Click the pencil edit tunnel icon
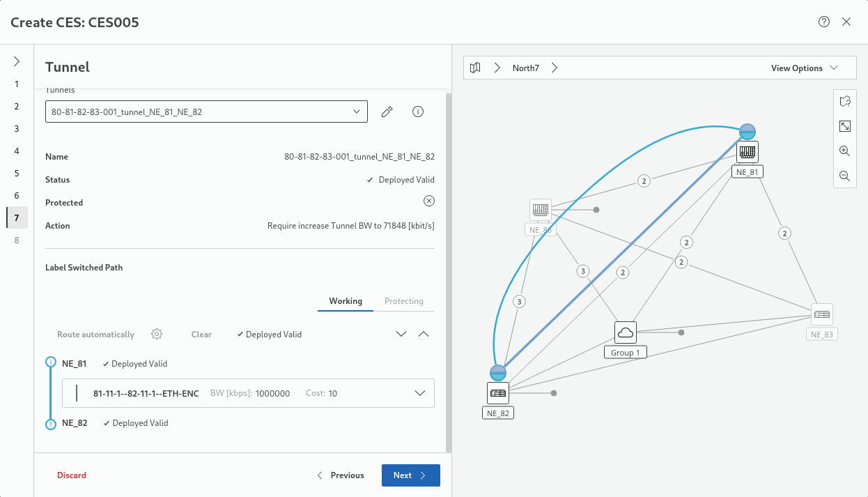Image resolution: width=868 pixels, height=497 pixels. [387, 112]
